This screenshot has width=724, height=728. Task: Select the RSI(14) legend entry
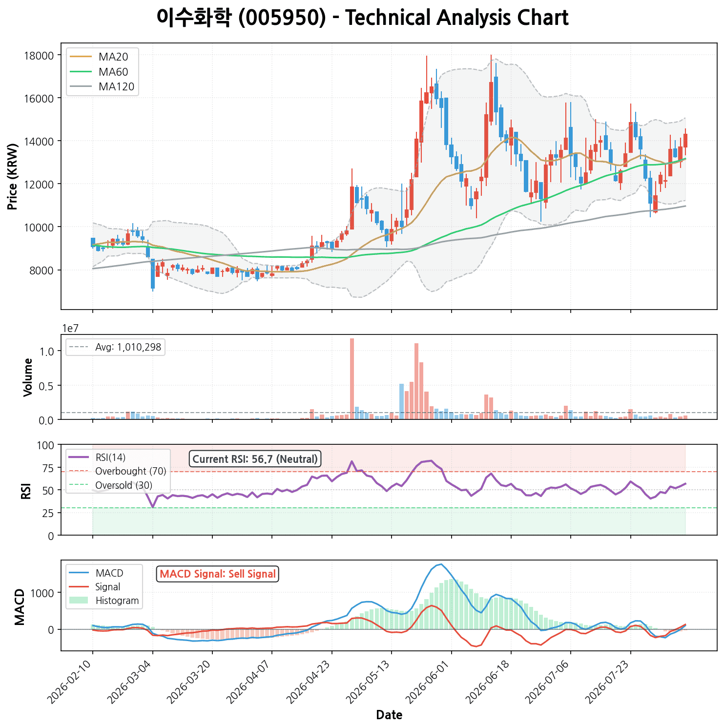click(x=110, y=458)
